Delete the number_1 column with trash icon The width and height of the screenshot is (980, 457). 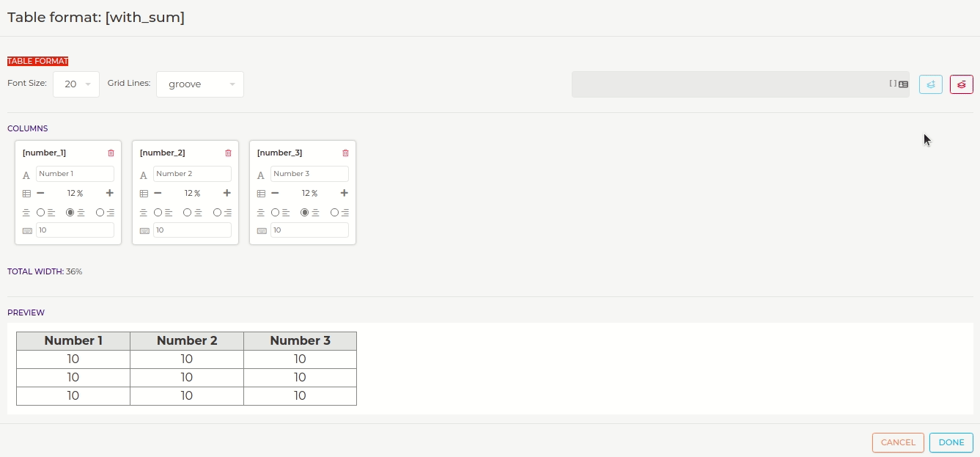[x=111, y=153]
